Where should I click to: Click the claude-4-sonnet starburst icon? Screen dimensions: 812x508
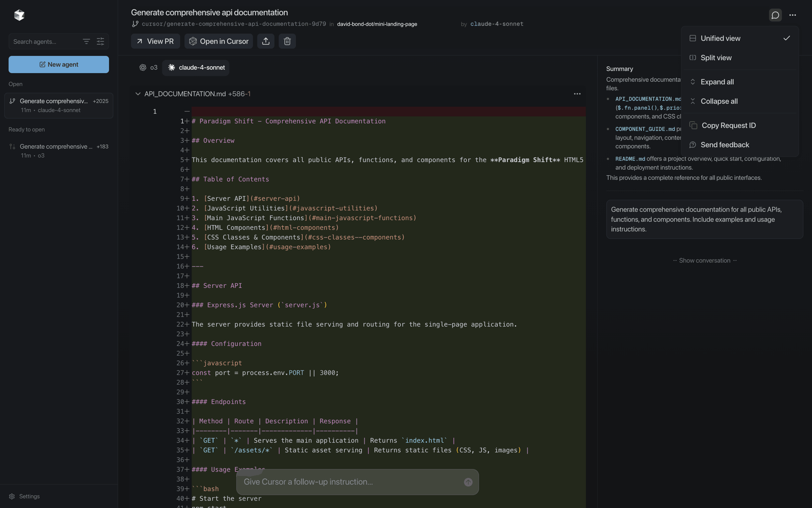(172, 68)
